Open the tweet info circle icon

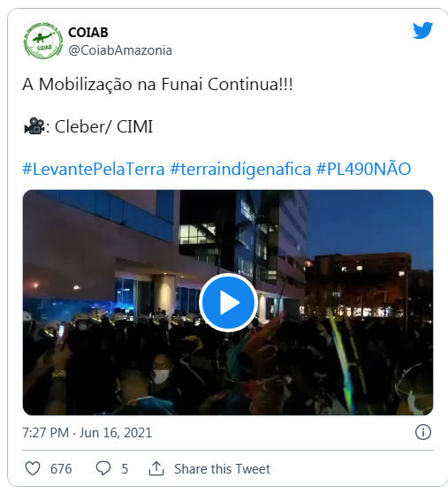coord(423,432)
